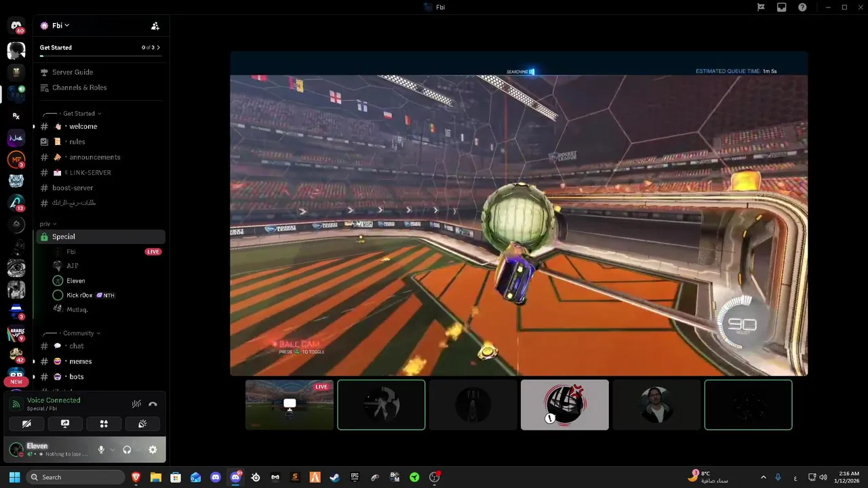The height and width of the screenshot is (488, 868).
Task: Click Voice Connected status text
Action: [x=54, y=400]
